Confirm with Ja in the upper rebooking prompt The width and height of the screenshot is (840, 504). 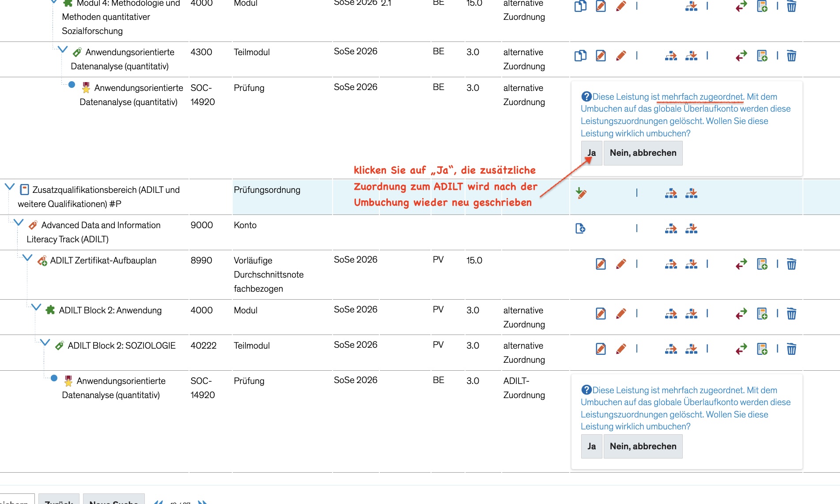(591, 153)
